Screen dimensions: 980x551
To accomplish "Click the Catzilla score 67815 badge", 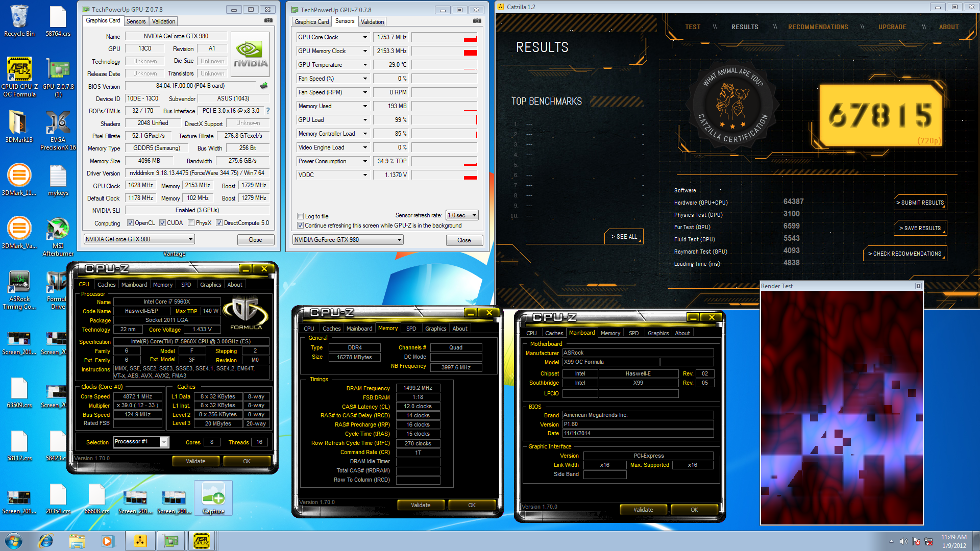I will point(880,115).
